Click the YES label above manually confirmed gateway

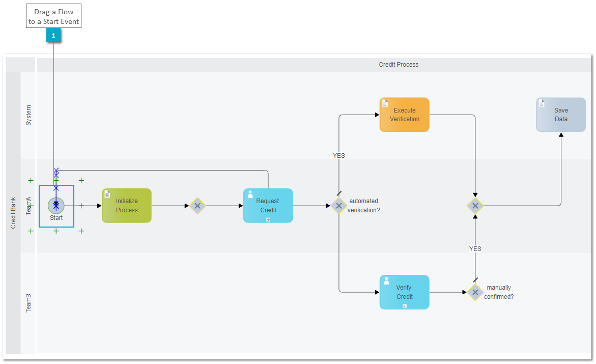pos(475,249)
